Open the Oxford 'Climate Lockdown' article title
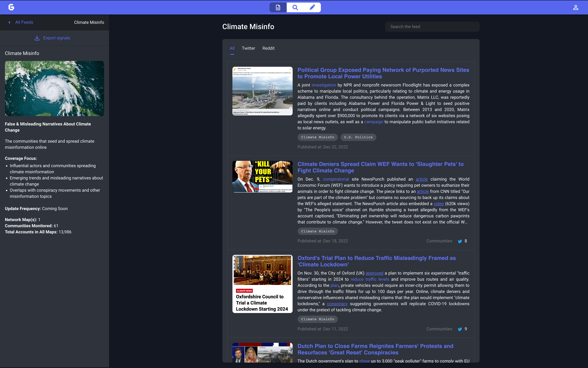The image size is (588, 368). pos(377,261)
